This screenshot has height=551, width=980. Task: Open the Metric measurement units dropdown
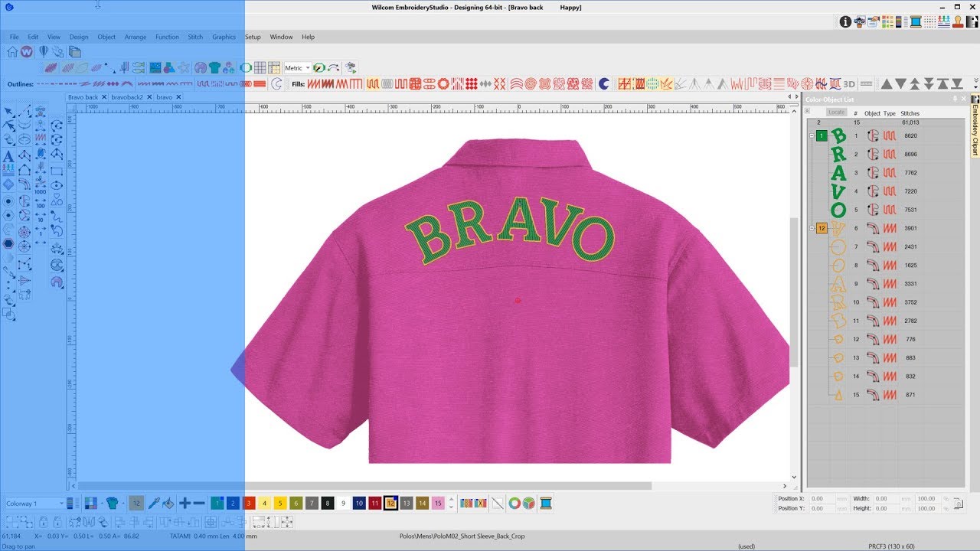tap(297, 68)
